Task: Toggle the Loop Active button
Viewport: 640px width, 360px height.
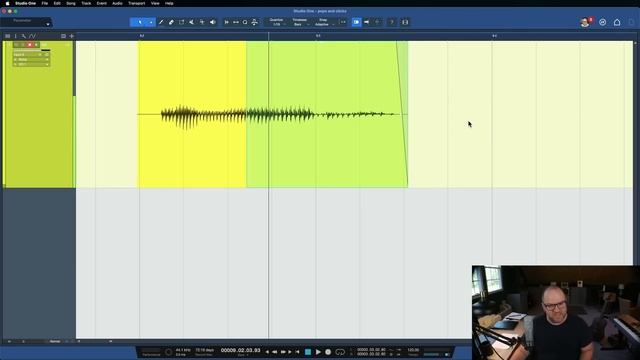Action: (x=340, y=352)
